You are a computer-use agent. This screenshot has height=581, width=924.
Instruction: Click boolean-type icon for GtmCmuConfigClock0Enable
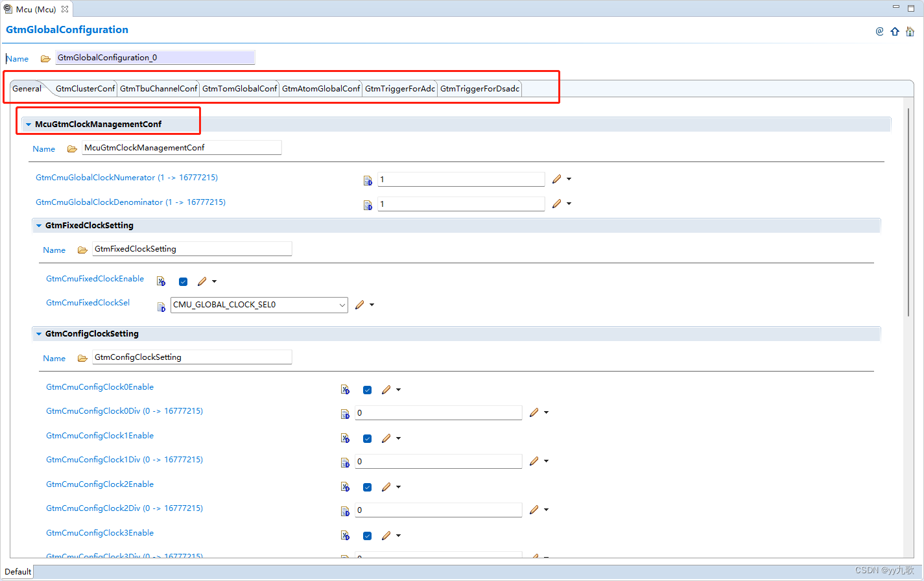[x=345, y=389]
